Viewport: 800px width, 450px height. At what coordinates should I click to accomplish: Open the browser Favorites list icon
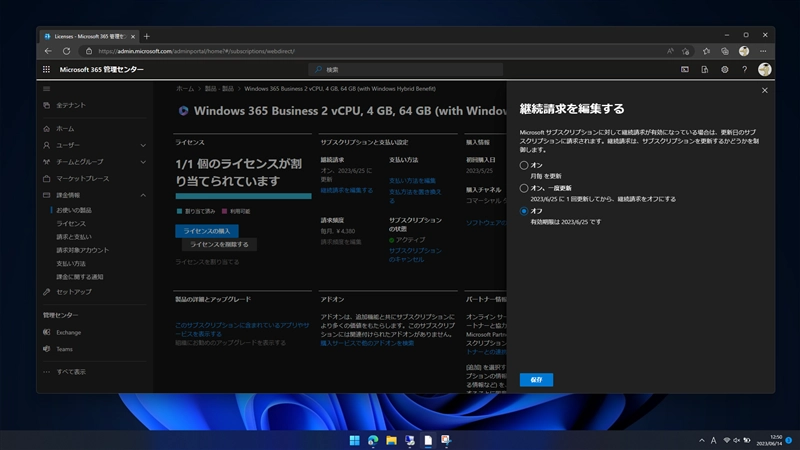(706, 51)
